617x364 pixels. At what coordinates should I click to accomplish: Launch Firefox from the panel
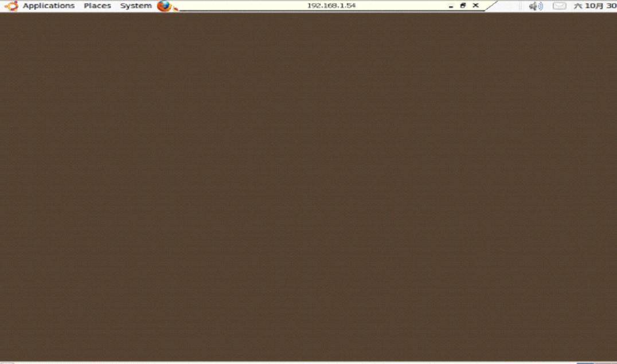(x=163, y=6)
